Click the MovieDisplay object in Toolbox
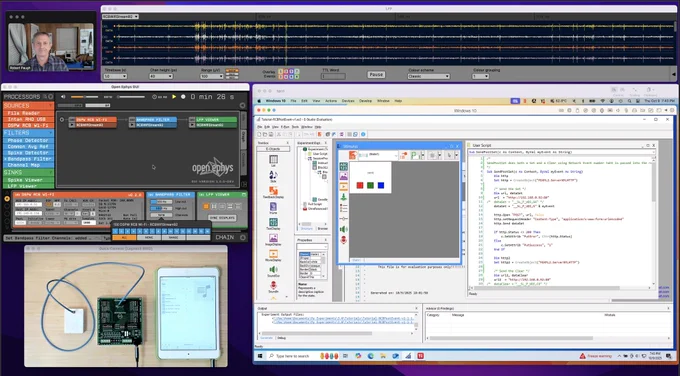 tap(273, 255)
